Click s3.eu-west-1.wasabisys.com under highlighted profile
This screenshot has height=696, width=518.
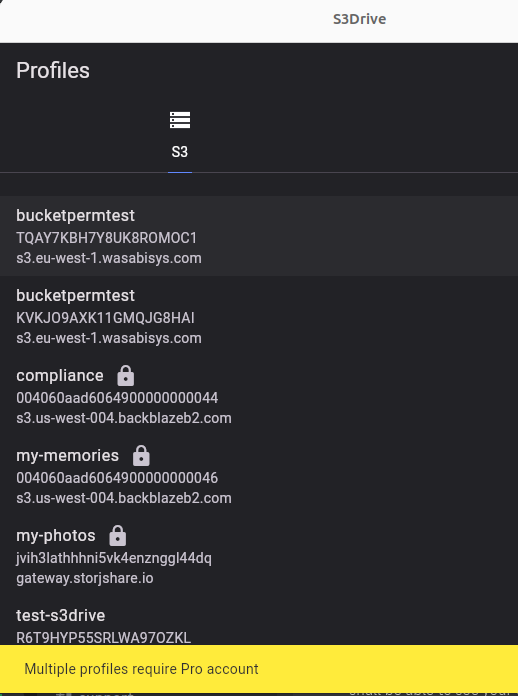click(109, 258)
